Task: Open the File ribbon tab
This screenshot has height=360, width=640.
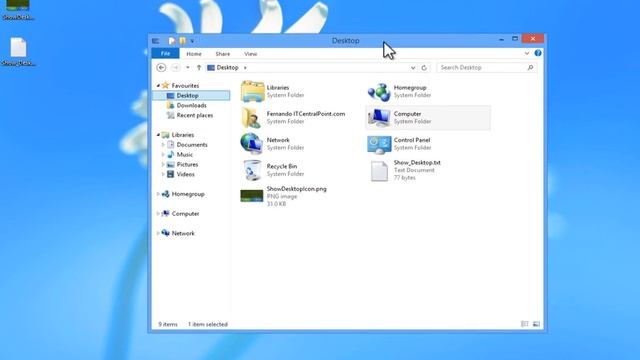Action: point(165,53)
